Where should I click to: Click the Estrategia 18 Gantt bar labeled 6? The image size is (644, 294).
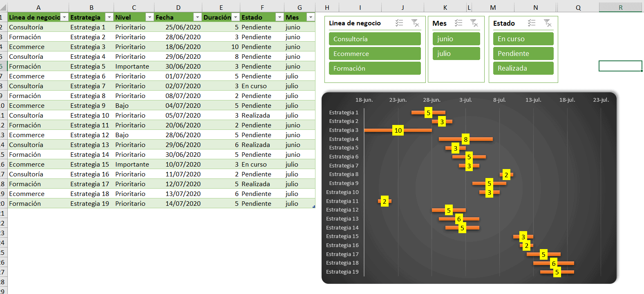[554, 263]
